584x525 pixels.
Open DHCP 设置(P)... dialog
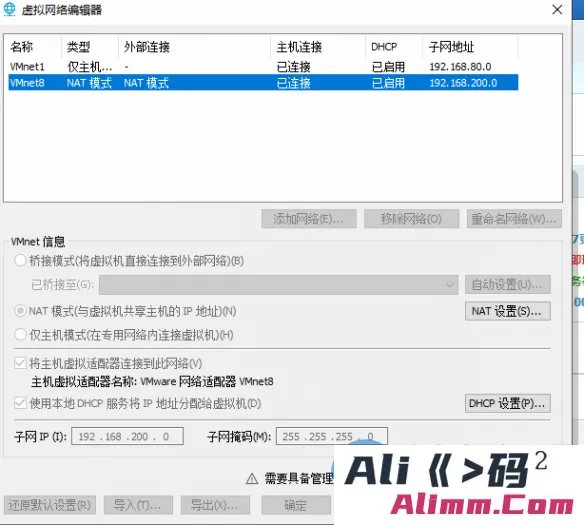[508, 403]
